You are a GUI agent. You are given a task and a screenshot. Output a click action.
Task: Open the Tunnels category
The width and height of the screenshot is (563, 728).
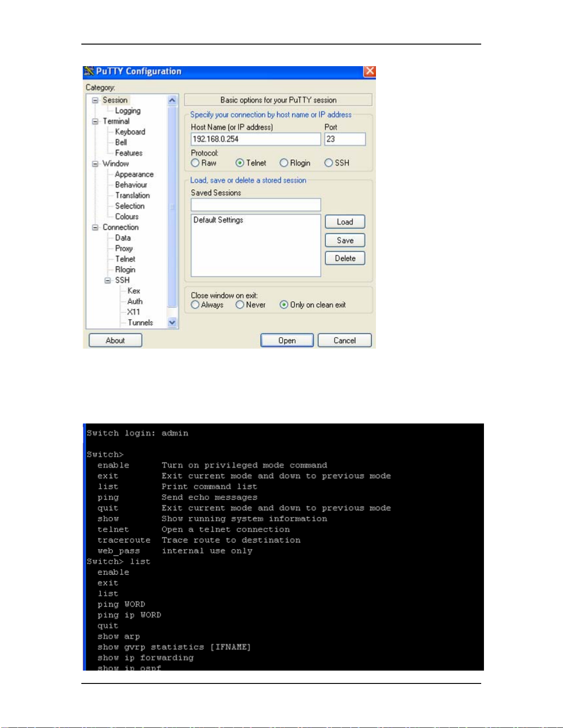click(140, 322)
